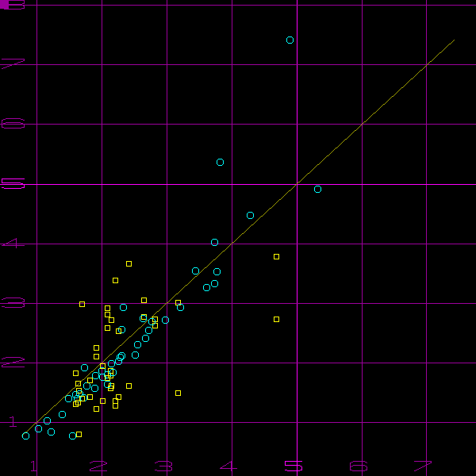
Task: Select the cyan circle just below y-level 5
Action: [x=317, y=189]
